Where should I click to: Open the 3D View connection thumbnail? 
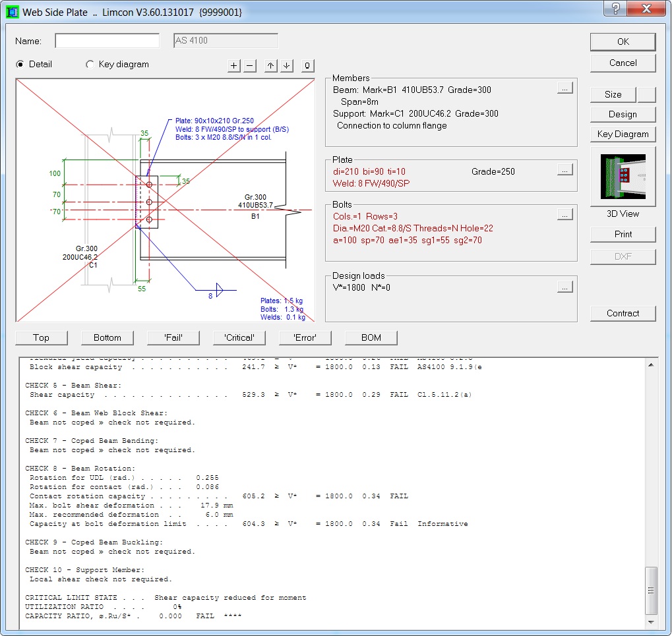[623, 176]
